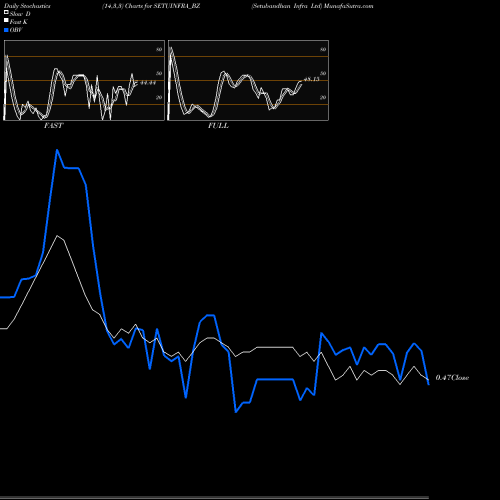Viewport: 500px width, 500px height.
Task: Click the MunafaSutra.com text
Action: coord(349,6)
